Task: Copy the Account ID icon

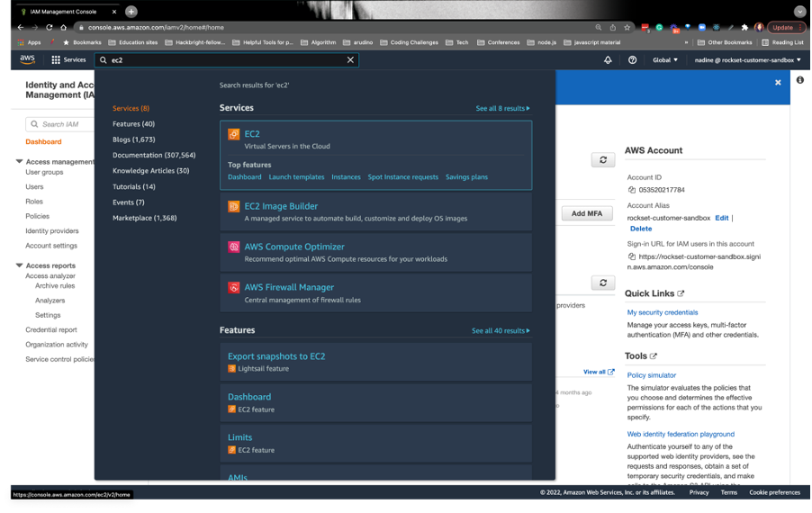Action: pos(631,190)
